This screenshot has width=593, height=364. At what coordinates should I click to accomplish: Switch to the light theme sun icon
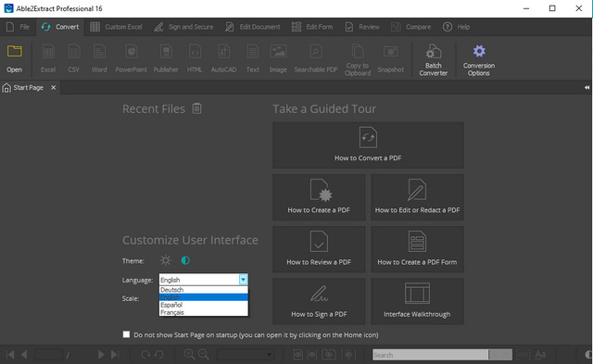(x=165, y=260)
